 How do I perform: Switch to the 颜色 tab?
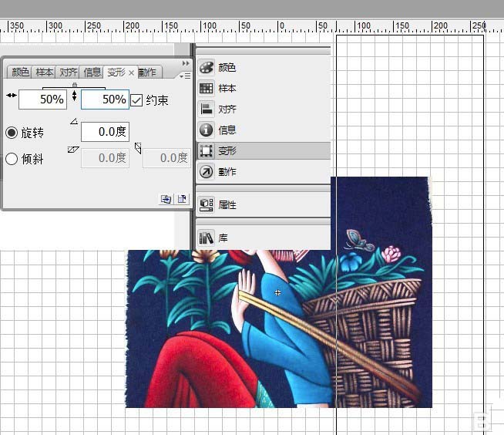coord(20,72)
